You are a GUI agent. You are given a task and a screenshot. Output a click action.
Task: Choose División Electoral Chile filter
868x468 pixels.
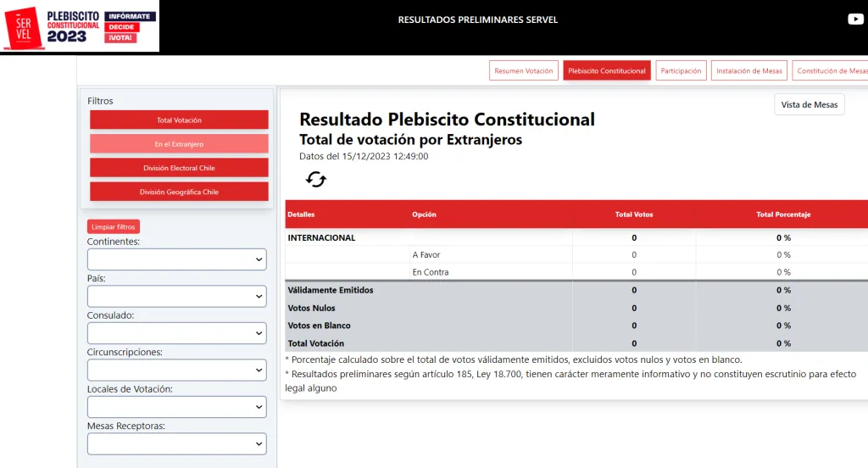pyautogui.click(x=179, y=168)
